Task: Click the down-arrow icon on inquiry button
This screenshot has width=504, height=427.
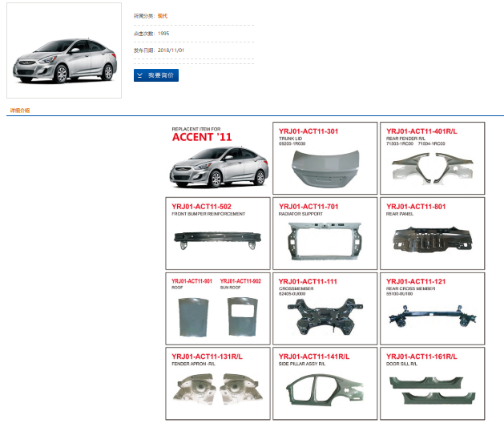Action: coord(141,75)
